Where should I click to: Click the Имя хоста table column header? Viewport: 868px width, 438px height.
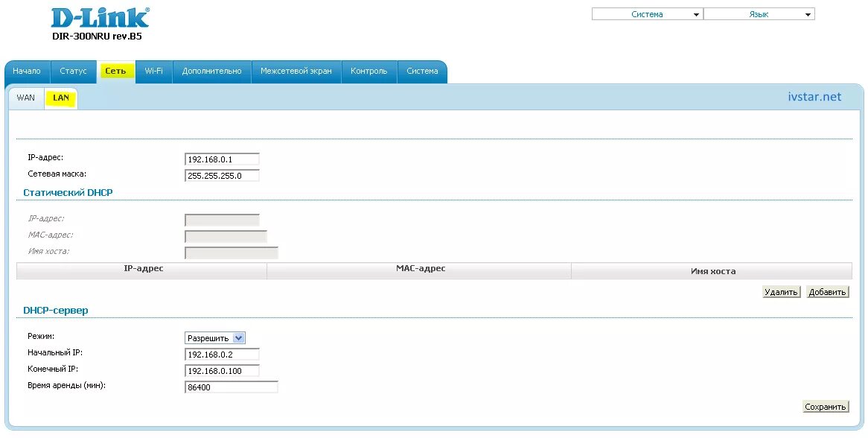tap(712, 271)
